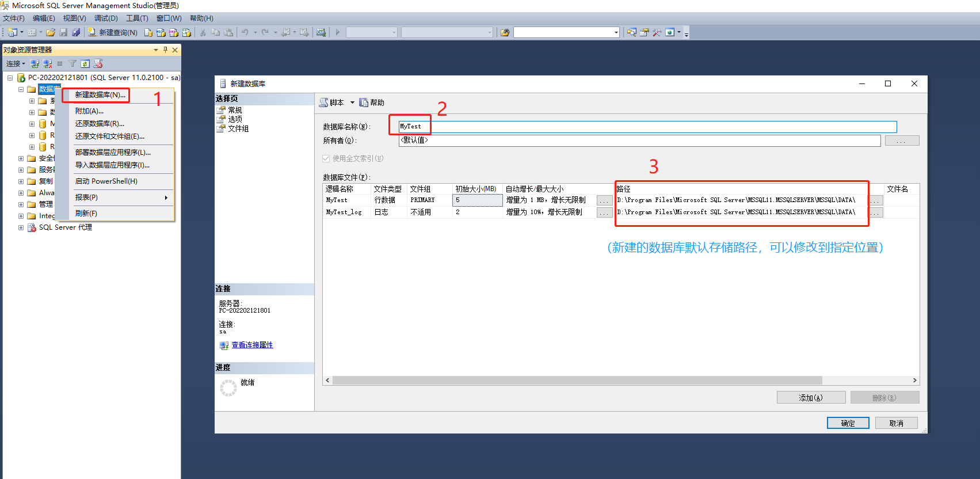Collapse the 数据库 folder node
This screenshot has height=479, width=980.
pos(21,89)
